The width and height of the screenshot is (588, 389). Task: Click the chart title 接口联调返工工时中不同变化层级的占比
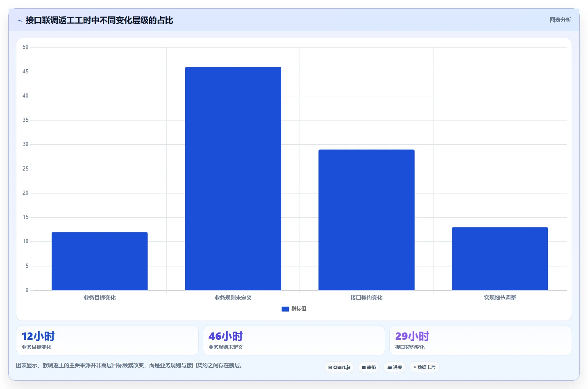pyautogui.click(x=99, y=20)
